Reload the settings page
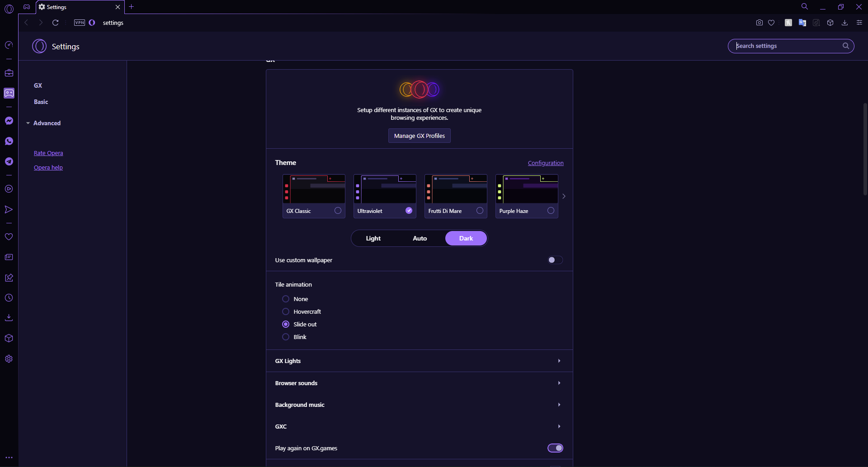This screenshot has width=868, height=467. coord(55,23)
